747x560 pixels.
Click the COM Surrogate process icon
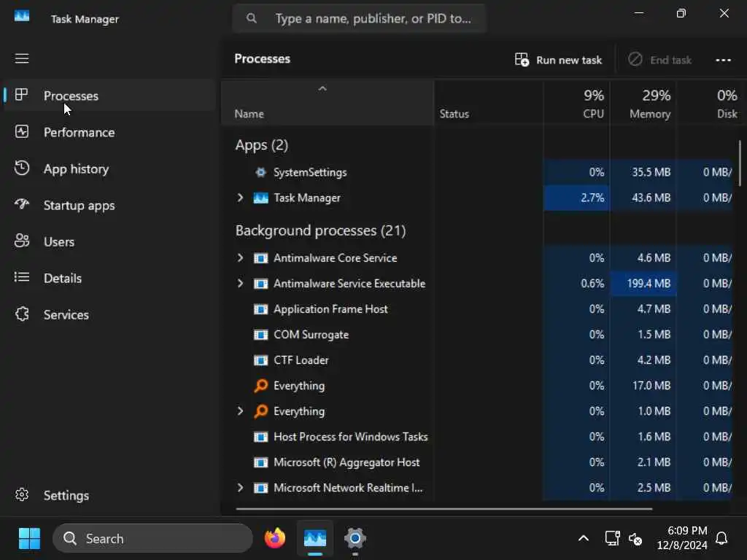point(260,335)
